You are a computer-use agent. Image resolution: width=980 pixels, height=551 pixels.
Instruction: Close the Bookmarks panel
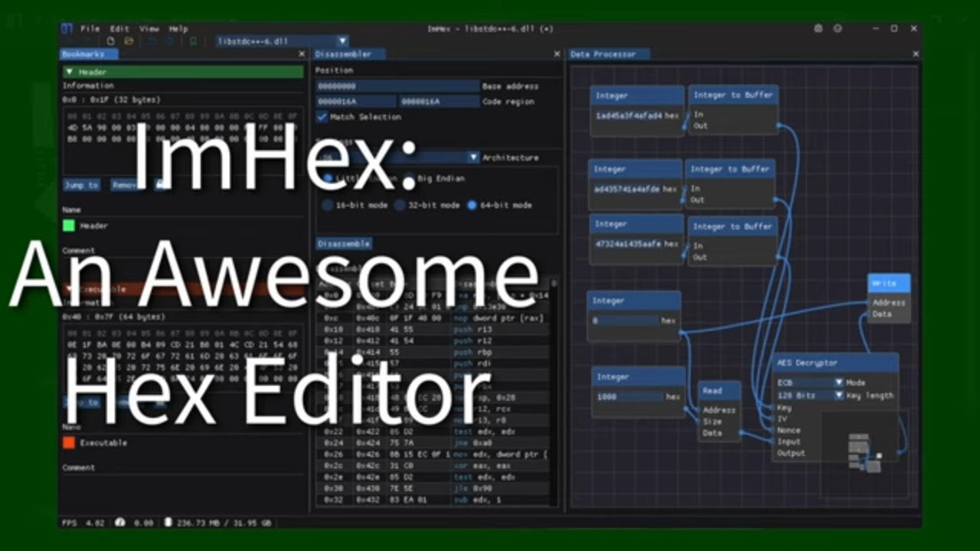[x=302, y=54]
